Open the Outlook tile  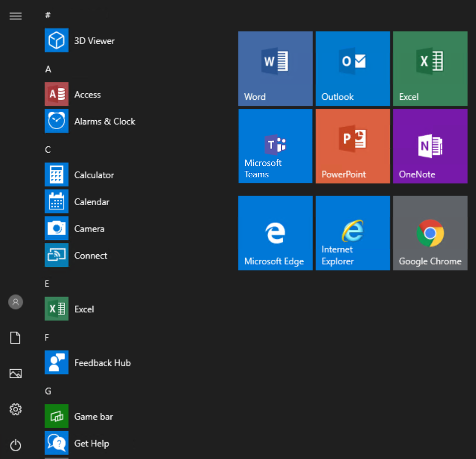[x=352, y=69]
